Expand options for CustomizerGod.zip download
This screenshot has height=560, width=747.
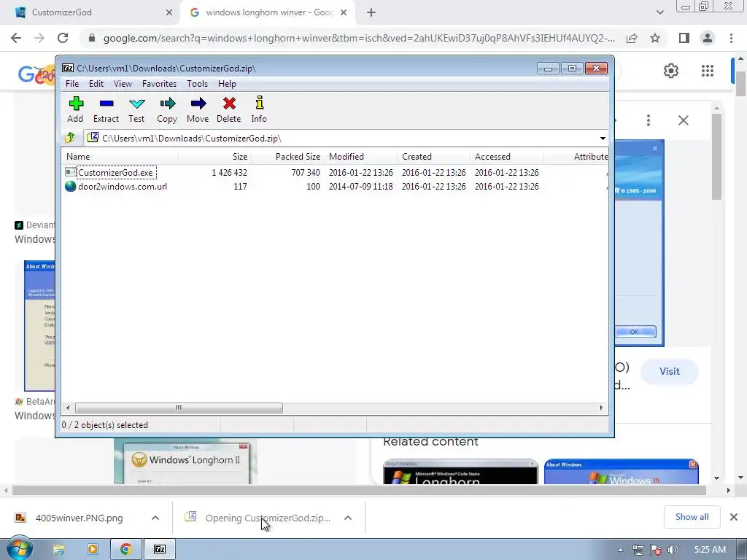[348, 518]
